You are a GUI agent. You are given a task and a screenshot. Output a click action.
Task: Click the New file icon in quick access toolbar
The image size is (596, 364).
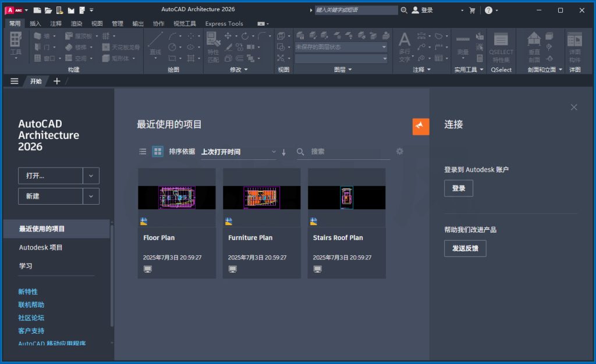37,10
